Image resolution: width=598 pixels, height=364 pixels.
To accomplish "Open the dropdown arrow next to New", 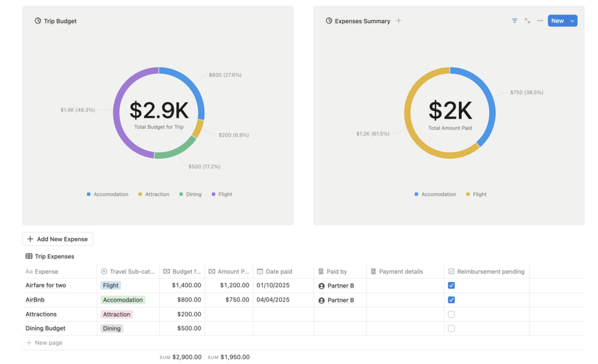I will coord(572,21).
